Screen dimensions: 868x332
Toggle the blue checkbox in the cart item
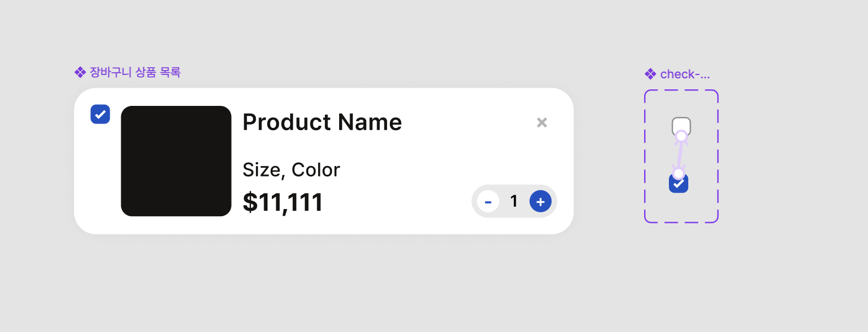tap(100, 114)
